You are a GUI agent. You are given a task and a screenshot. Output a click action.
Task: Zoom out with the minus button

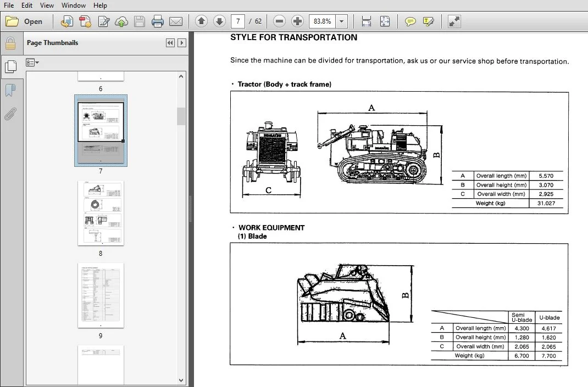[279, 21]
